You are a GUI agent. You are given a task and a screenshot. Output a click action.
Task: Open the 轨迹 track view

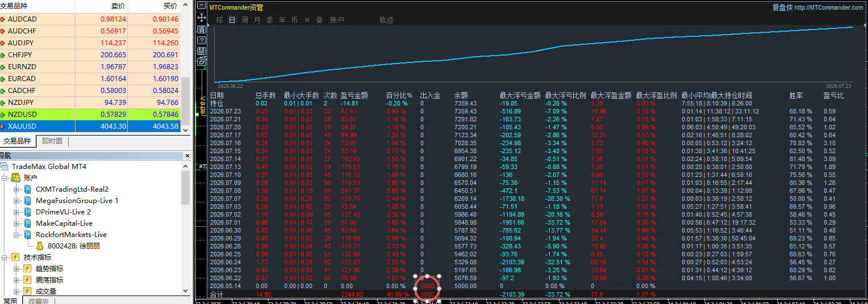point(386,20)
